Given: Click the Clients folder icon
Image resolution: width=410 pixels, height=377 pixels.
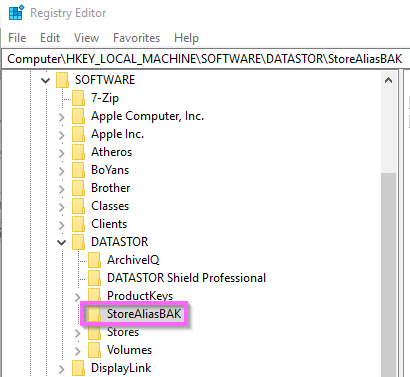Looking at the screenshot, I should pos(78,224).
